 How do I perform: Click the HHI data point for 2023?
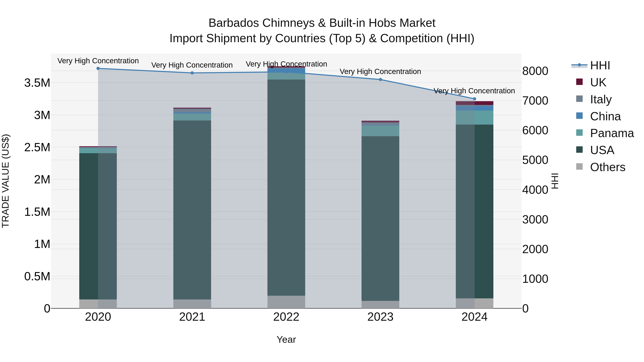tap(380, 79)
